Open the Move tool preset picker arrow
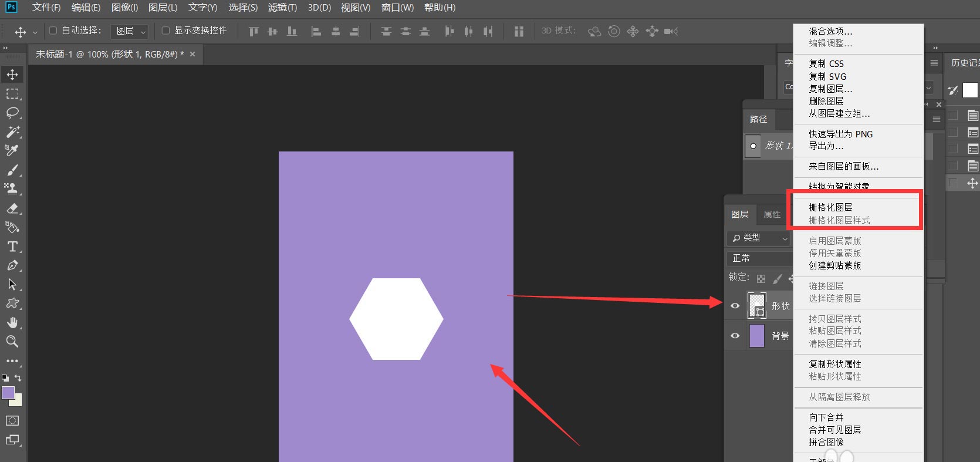 [x=35, y=32]
